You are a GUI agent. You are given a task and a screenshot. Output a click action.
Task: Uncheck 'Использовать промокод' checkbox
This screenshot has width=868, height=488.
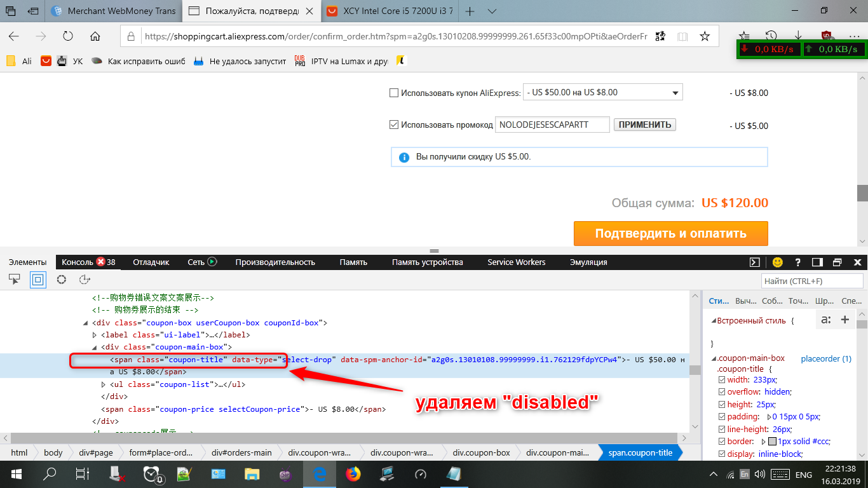pyautogui.click(x=393, y=125)
